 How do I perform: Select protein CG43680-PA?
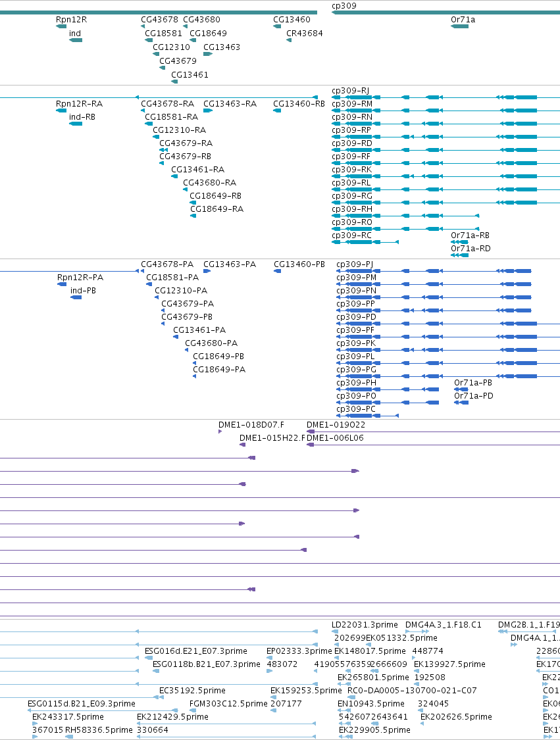(x=211, y=343)
